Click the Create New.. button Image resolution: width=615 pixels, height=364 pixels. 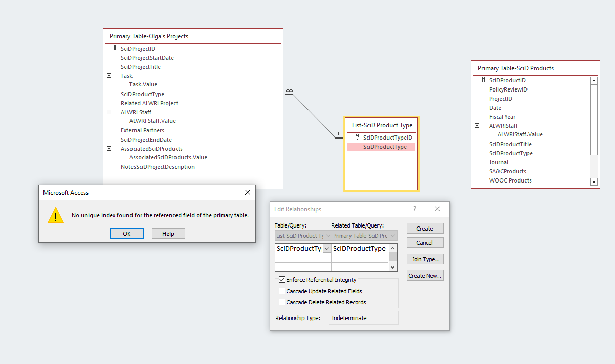[x=425, y=276]
